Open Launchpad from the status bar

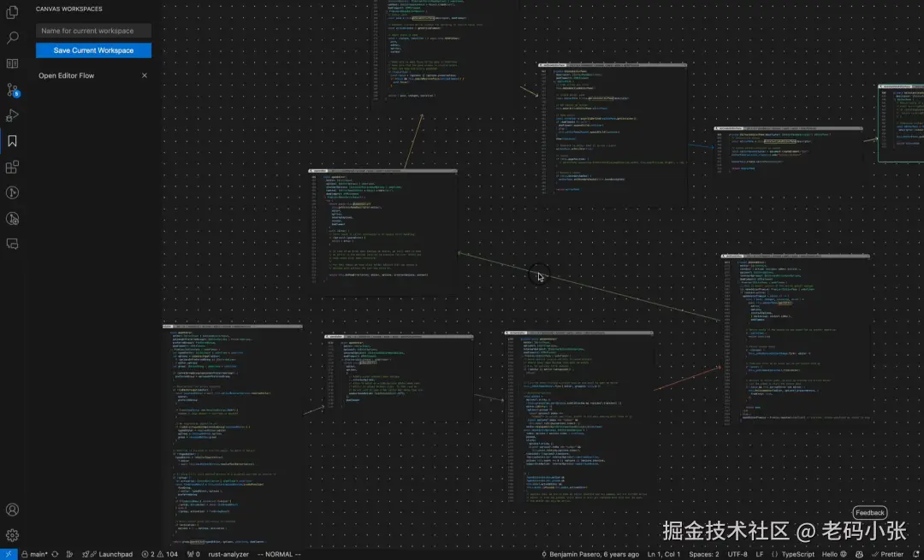point(107,554)
